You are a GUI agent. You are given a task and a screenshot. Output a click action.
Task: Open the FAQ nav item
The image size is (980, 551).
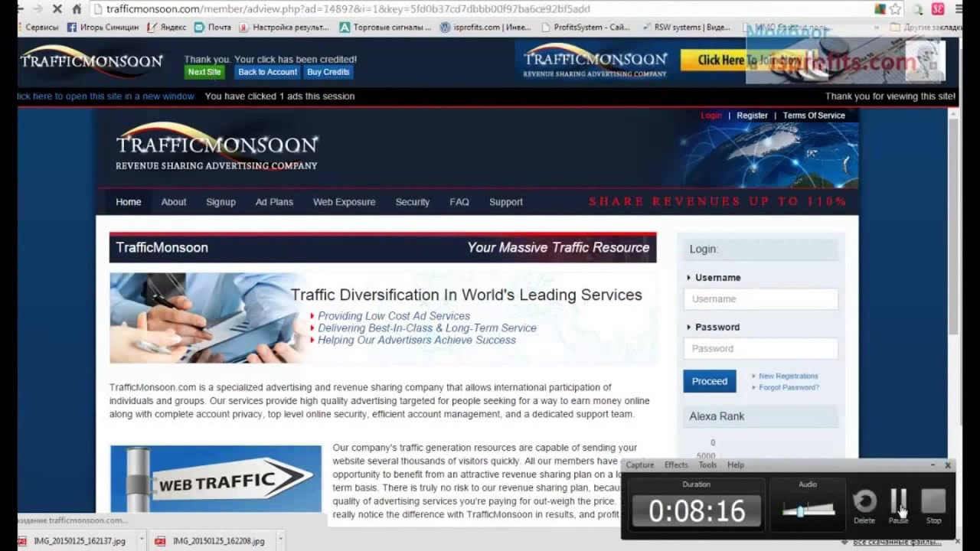click(459, 202)
